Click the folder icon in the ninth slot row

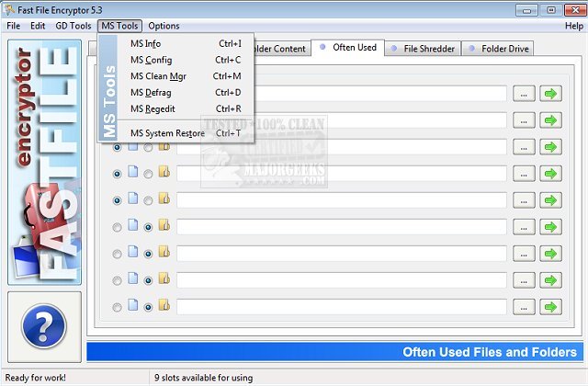(164, 304)
